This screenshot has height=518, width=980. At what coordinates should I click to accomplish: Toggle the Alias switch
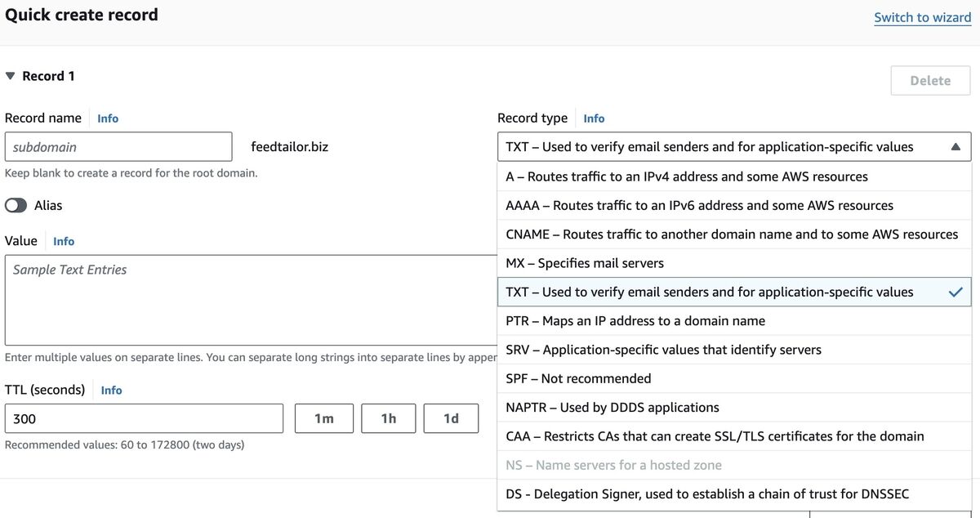point(16,206)
